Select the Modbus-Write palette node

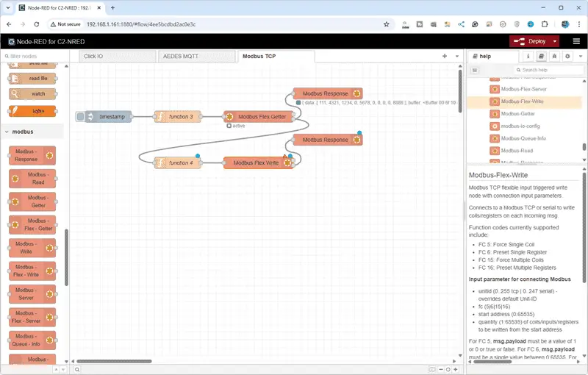(32, 248)
